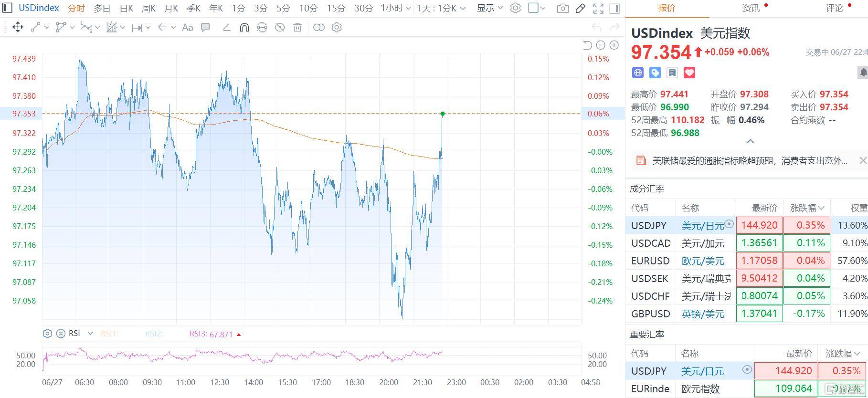Click the trash delete drawings icon
Screen dimensions: 868x398
tap(297, 27)
